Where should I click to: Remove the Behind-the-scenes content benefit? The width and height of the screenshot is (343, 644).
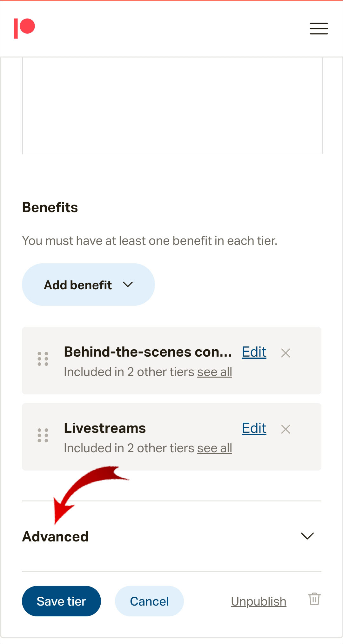(x=286, y=353)
